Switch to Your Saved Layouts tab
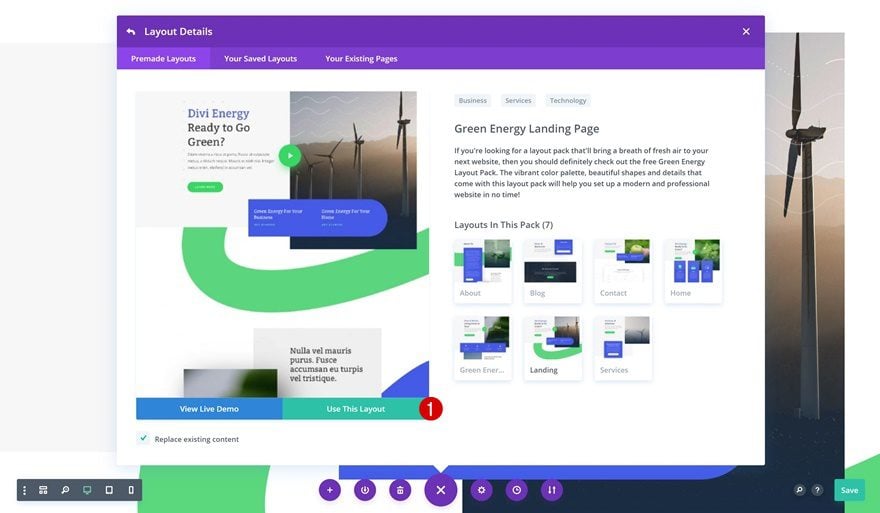This screenshot has width=880, height=513. [x=260, y=58]
